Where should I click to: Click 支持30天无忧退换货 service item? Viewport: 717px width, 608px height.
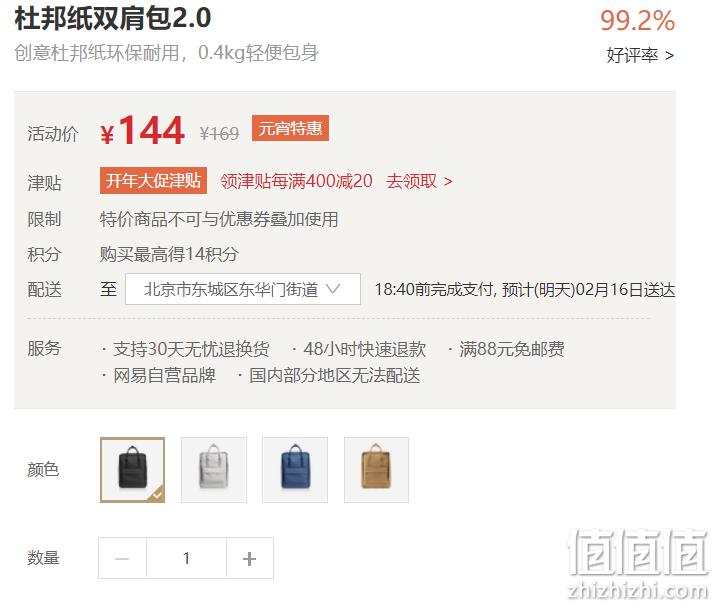(191, 349)
